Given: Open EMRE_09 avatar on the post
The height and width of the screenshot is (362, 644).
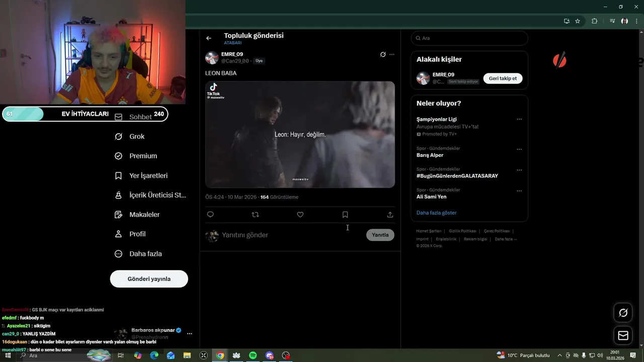Looking at the screenshot, I should tap(212, 57).
